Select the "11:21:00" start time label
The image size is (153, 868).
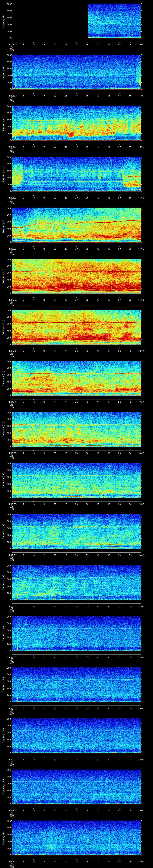(x=12, y=657)
